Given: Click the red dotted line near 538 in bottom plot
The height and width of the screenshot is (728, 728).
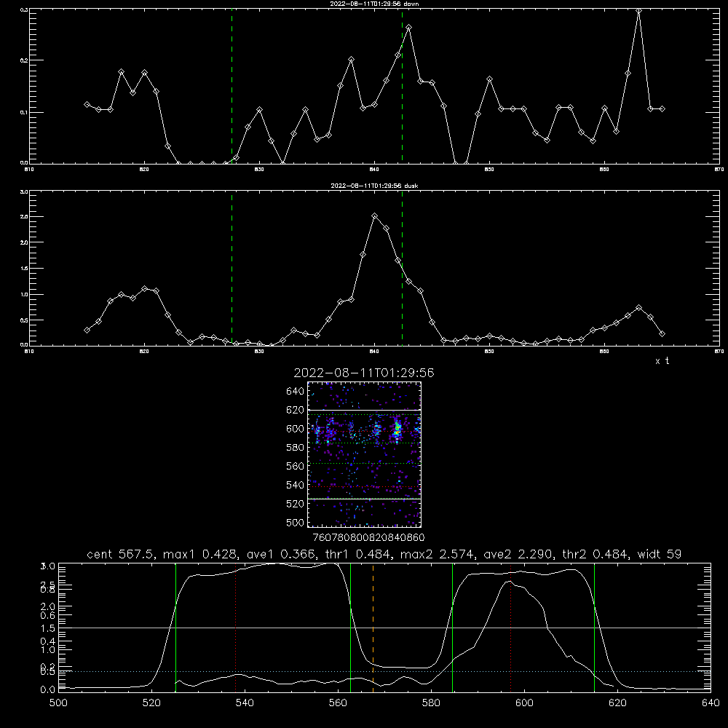Looking at the screenshot, I should click(x=236, y=627).
